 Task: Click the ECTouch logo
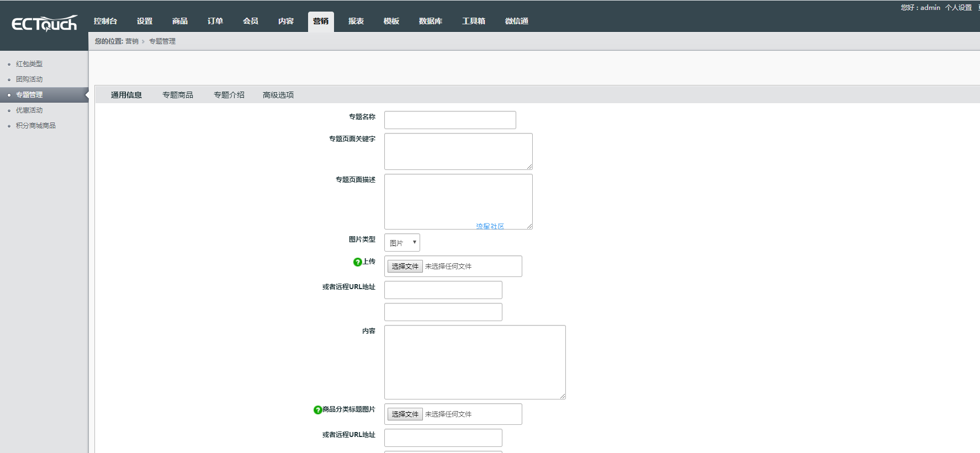[x=44, y=24]
